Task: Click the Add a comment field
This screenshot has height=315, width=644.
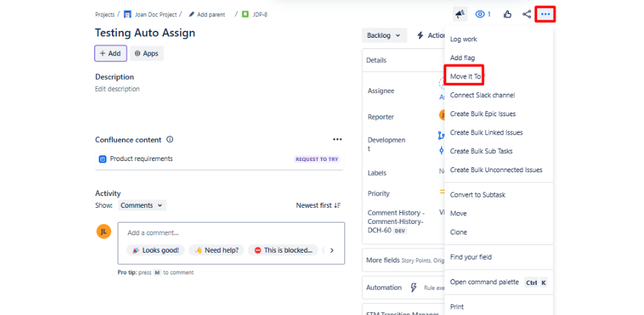Action: click(x=231, y=233)
